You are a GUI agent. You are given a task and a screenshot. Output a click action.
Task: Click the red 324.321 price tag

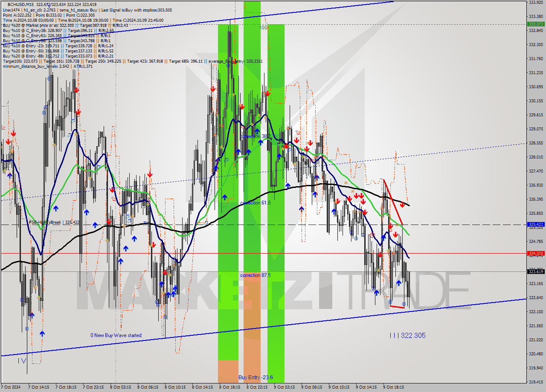(535, 253)
